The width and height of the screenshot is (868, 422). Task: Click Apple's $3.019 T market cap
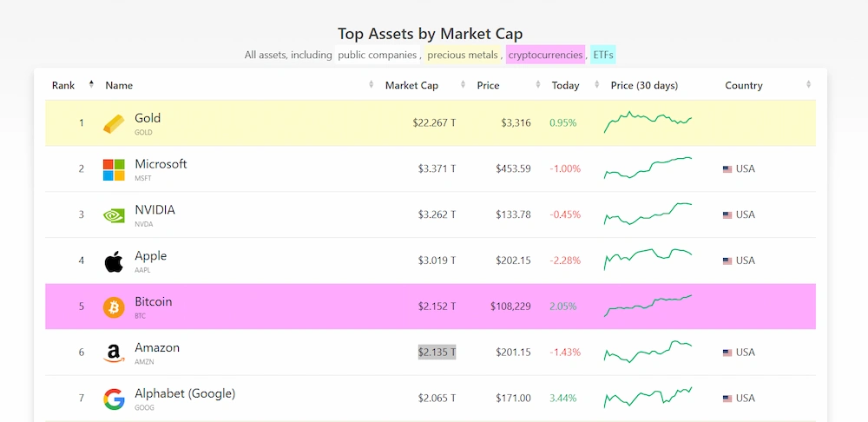pyautogui.click(x=437, y=260)
